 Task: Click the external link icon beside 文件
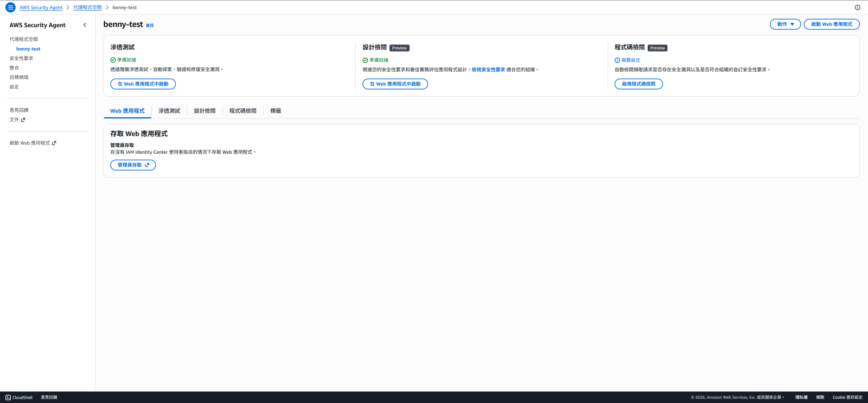tap(23, 119)
